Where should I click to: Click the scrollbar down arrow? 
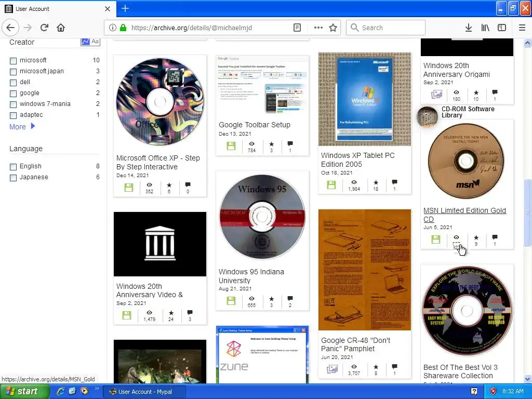(x=527, y=379)
